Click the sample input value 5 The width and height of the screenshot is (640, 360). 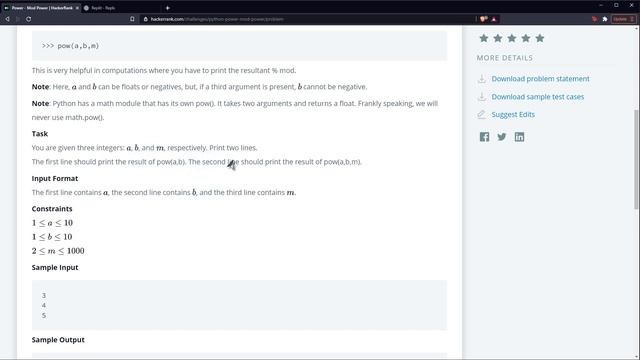click(x=44, y=316)
